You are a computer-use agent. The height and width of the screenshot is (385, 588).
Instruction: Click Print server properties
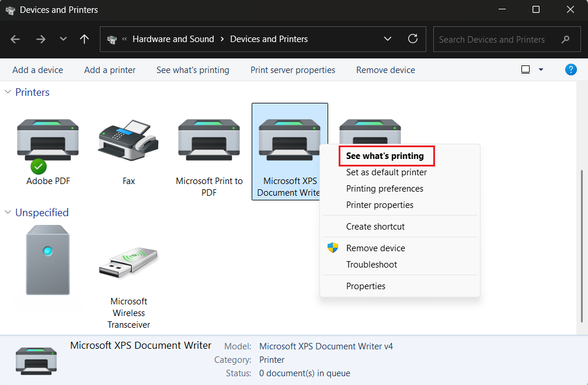[x=293, y=70]
